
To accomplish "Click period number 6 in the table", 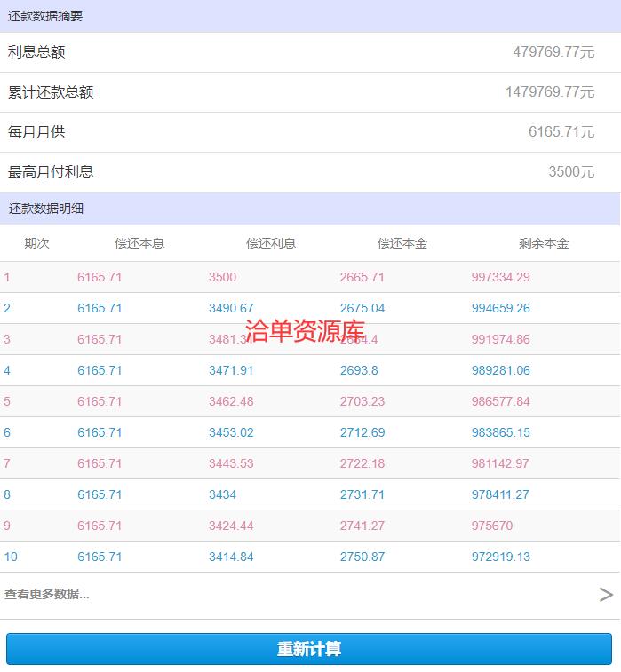I will [7, 432].
